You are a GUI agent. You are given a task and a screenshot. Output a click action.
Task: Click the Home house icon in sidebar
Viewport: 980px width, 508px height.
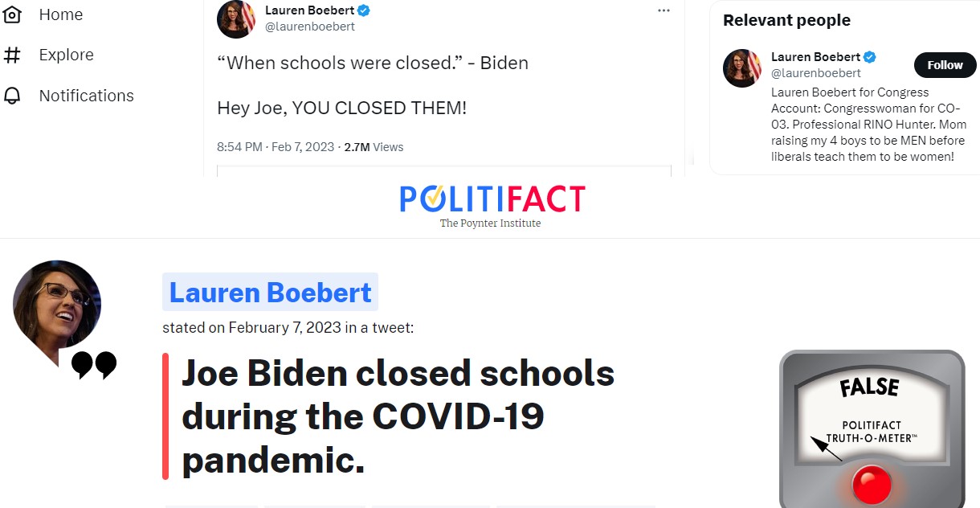click(x=12, y=14)
